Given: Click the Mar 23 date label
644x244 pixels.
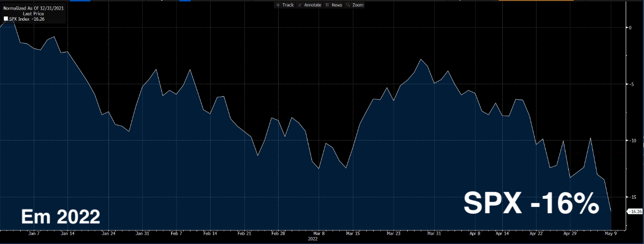Looking at the screenshot, I should (393, 233).
